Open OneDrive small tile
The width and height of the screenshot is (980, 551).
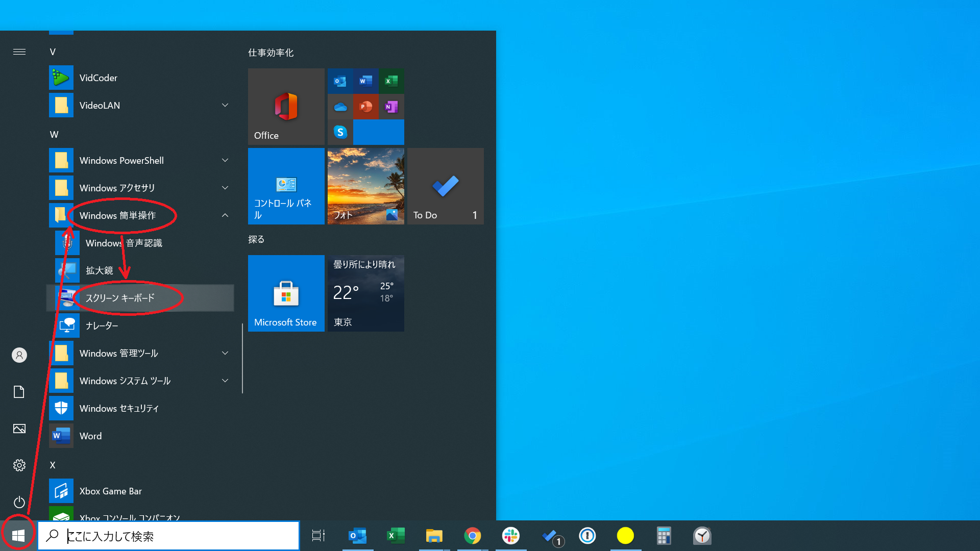click(x=340, y=107)
